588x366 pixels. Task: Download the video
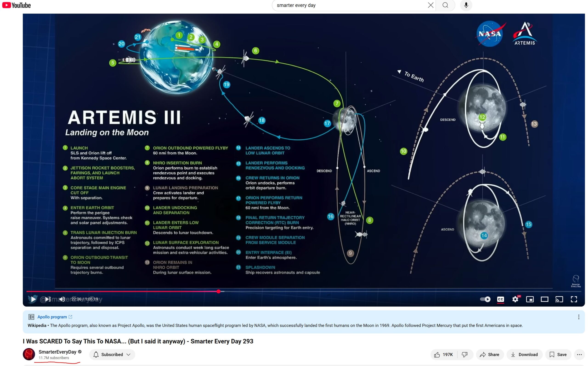(524, 355)
